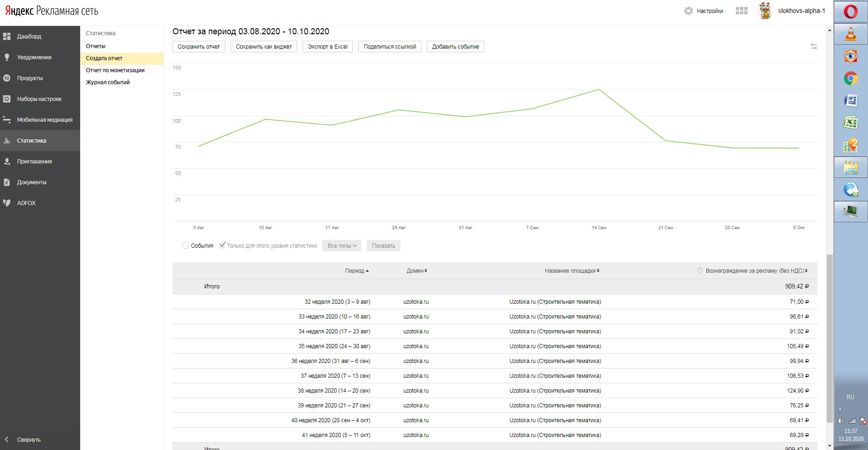The width and height of the screenshot is (868, 450).
Task: Open the Statistics bar chart icon
Action: click(x=7, y=140)
